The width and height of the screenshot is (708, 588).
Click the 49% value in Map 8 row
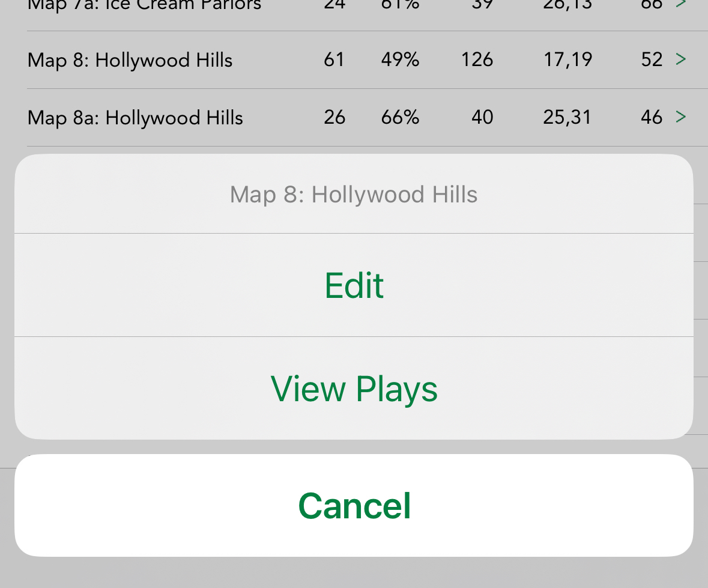[400, 60]
